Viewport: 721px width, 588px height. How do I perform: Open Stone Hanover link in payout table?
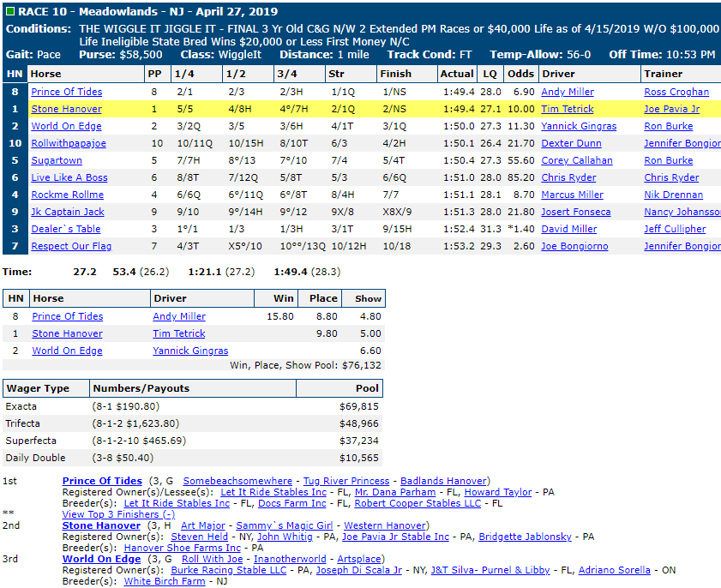point(67,333)
